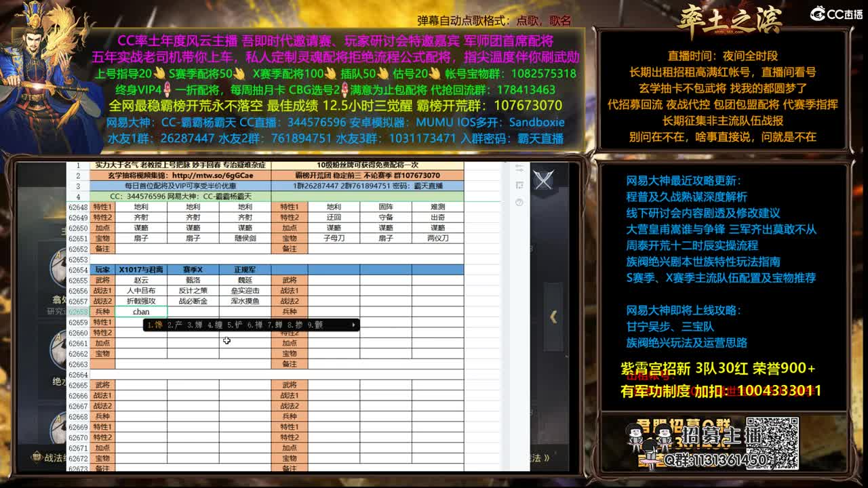Image resolution: width=868 pixels, height=488 pixels.
Task: Click the cell "难测"
Action: [x=437, y=207]
